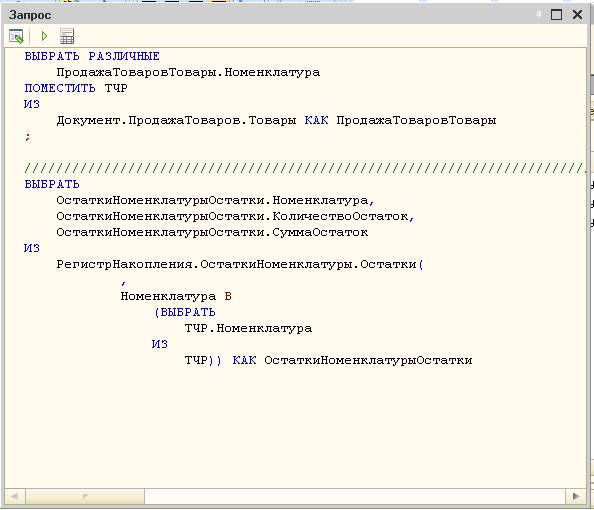Click the Запрос panel title
The image size is (594, 510).
point(30,15)
